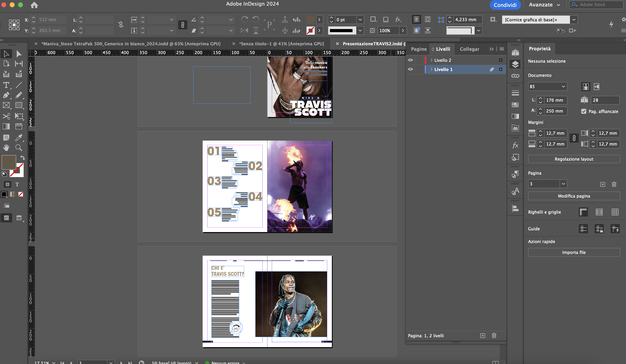The height and width of the screenshot is (364, 626).
Task: Click Importa file button
Action: (x=574, y=252)
